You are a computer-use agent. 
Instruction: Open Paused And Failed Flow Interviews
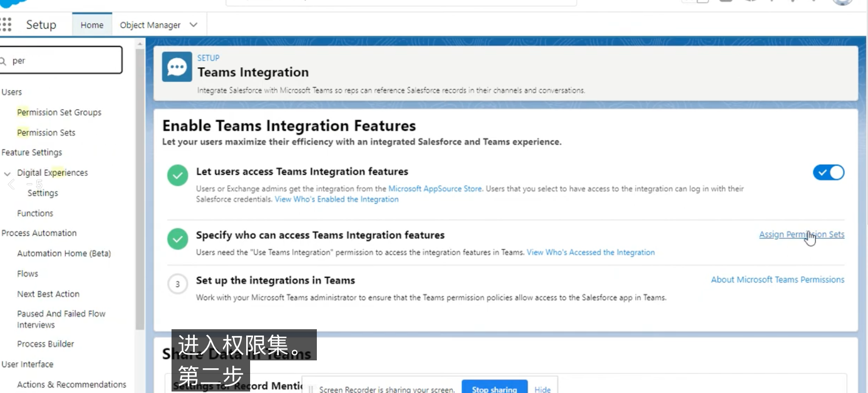click(x=61, y=319)
